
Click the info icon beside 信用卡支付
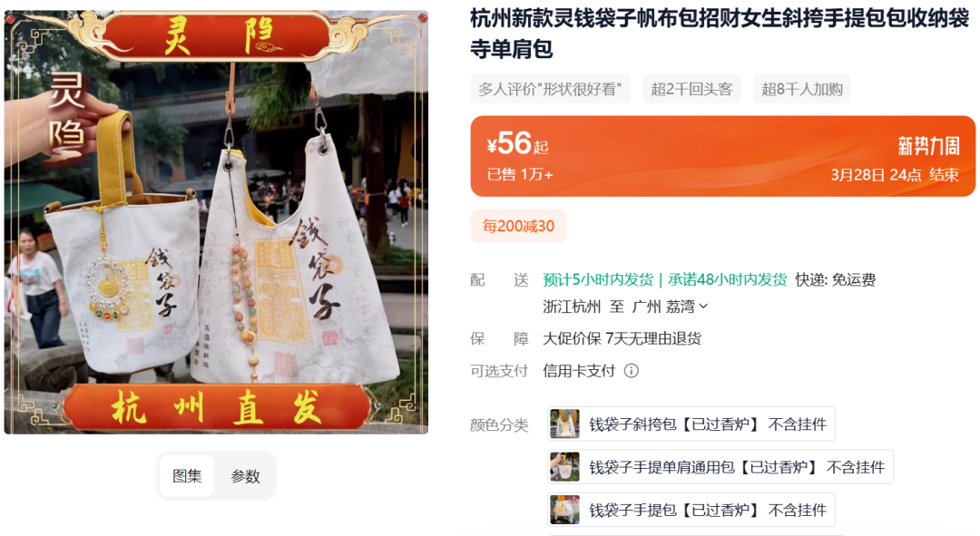tap(632, 371)
